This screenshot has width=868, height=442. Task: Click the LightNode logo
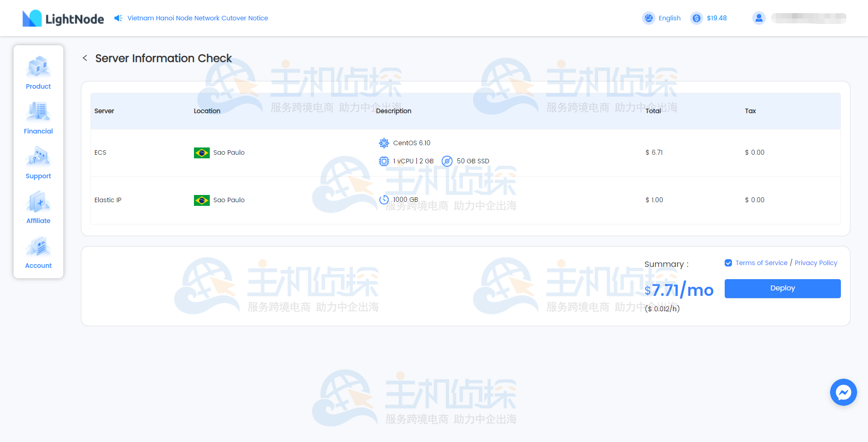pyautogui.click(x=63, y=18)
